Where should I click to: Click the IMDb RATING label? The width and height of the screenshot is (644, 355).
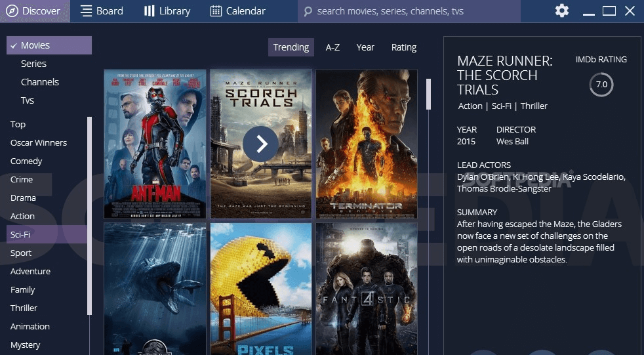pos(601,60)
